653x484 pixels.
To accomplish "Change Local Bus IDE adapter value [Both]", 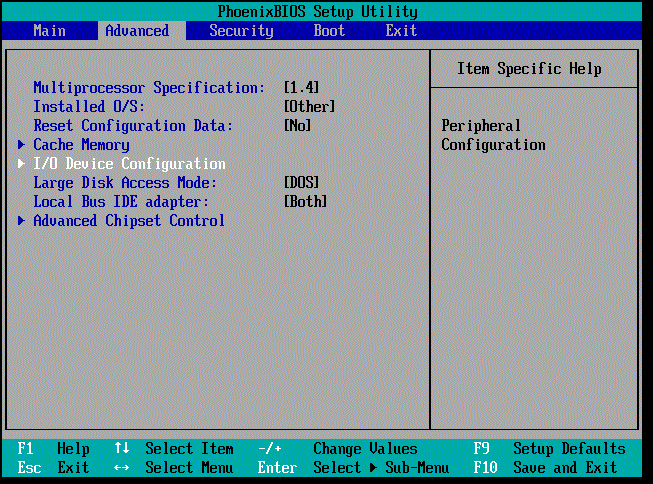I will (x=305, y=202).
